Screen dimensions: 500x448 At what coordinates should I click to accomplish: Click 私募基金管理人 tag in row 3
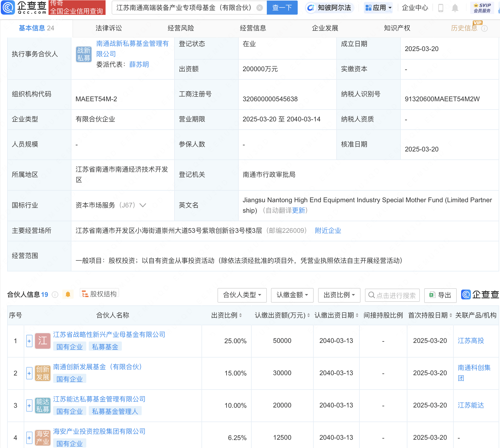(x=115, y=411)
